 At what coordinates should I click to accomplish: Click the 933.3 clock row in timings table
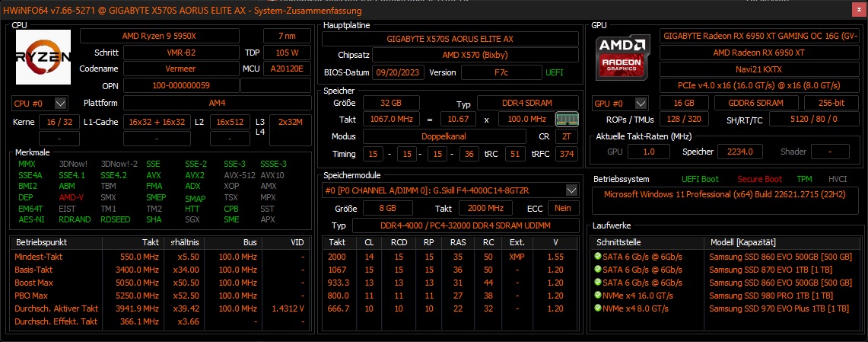tap(450, 283)
